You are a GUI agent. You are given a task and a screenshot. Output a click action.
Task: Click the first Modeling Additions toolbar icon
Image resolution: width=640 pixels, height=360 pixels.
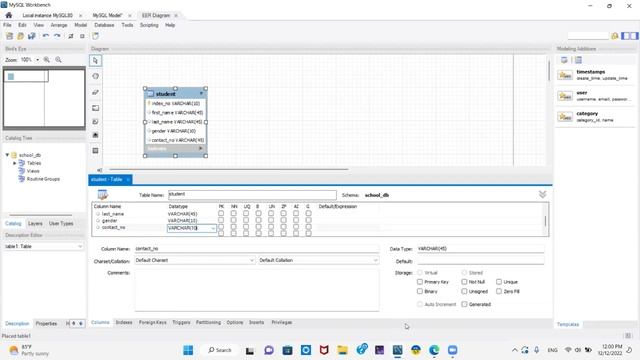(564, 60)
